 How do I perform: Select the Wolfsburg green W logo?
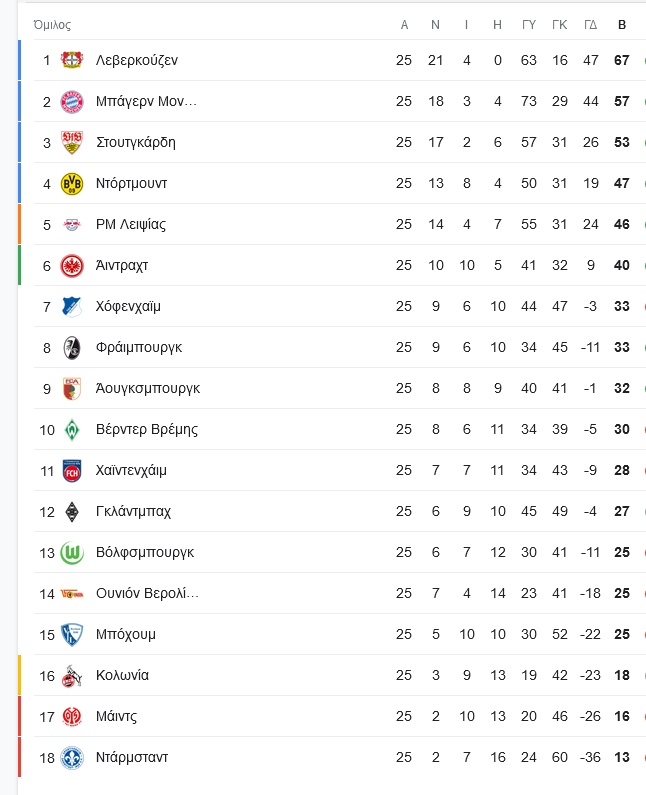coord(72,553)
